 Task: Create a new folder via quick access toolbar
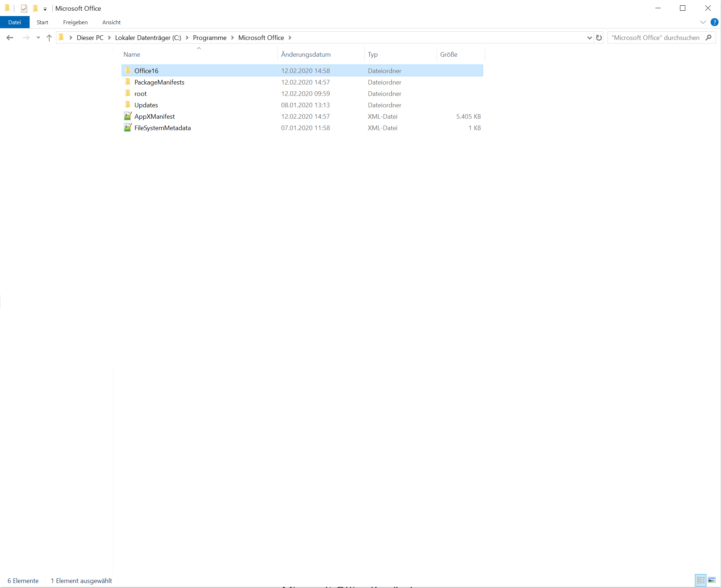click(35, 8)
